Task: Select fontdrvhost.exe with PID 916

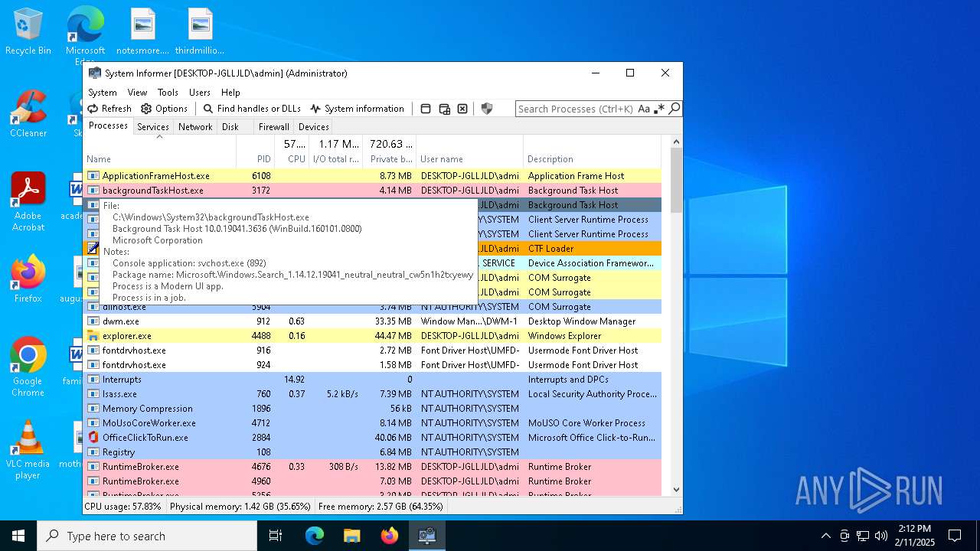Action: 373,350
